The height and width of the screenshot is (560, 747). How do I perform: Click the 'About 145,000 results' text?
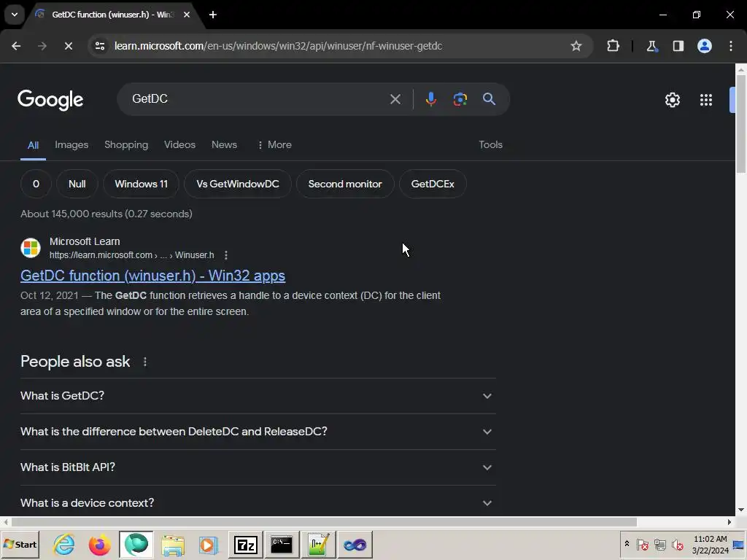click(107, 214)
